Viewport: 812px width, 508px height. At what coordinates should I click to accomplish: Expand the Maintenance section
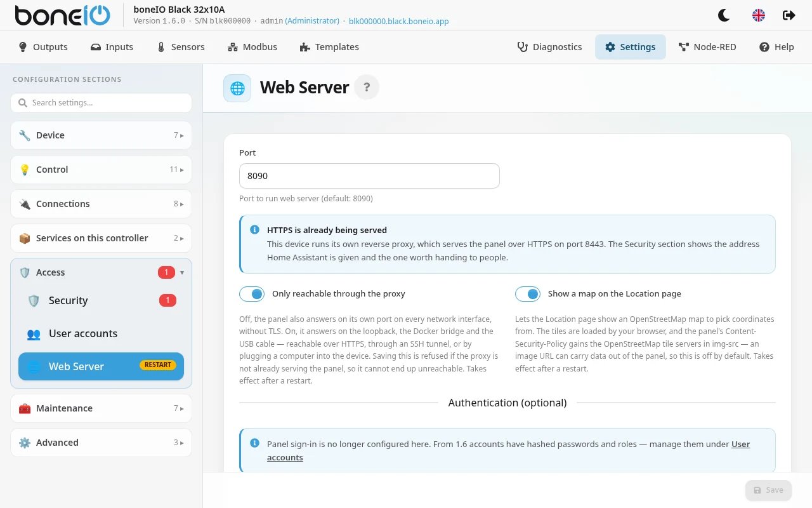[x=101, y=408]
